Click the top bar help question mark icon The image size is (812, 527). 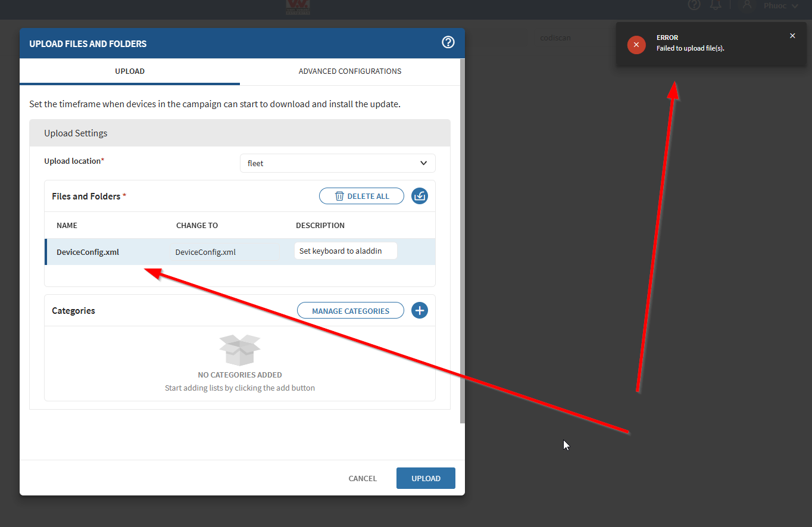point(694,5)
